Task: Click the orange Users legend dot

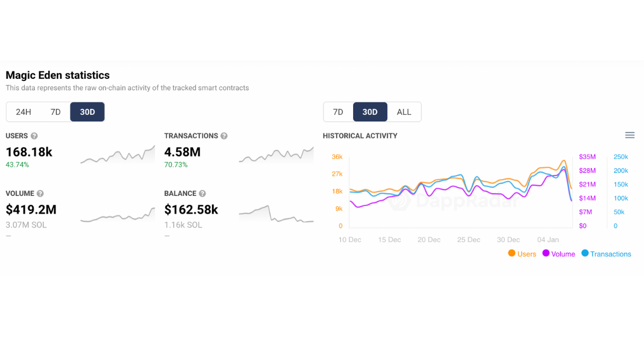Action: (511, 253)
